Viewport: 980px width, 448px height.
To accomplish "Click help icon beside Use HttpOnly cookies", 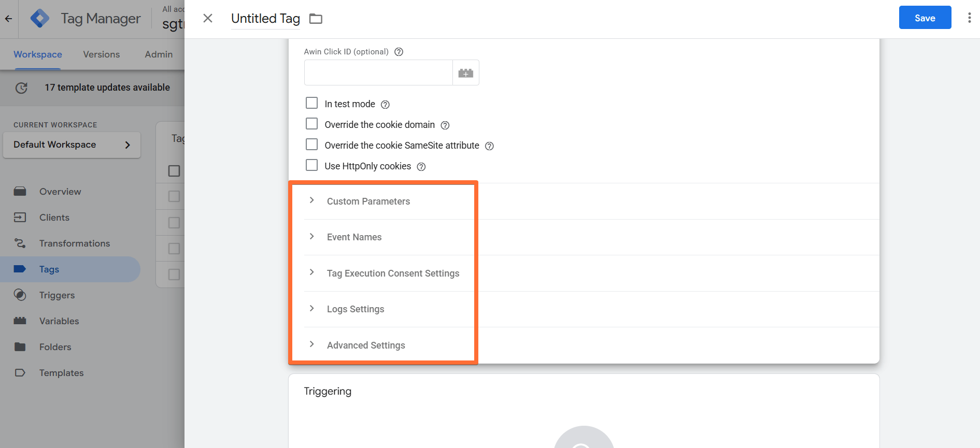I will tap(421, 167).
